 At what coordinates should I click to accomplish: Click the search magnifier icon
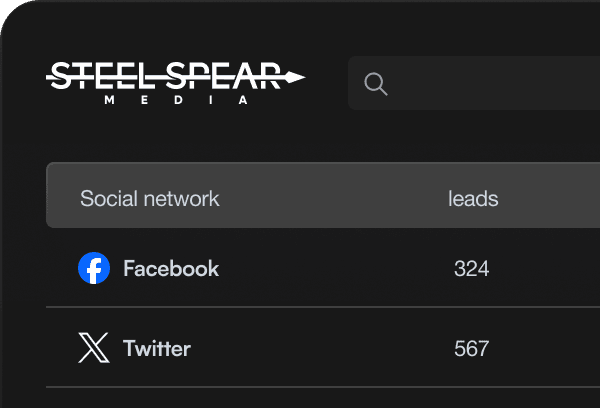point(376,84)
